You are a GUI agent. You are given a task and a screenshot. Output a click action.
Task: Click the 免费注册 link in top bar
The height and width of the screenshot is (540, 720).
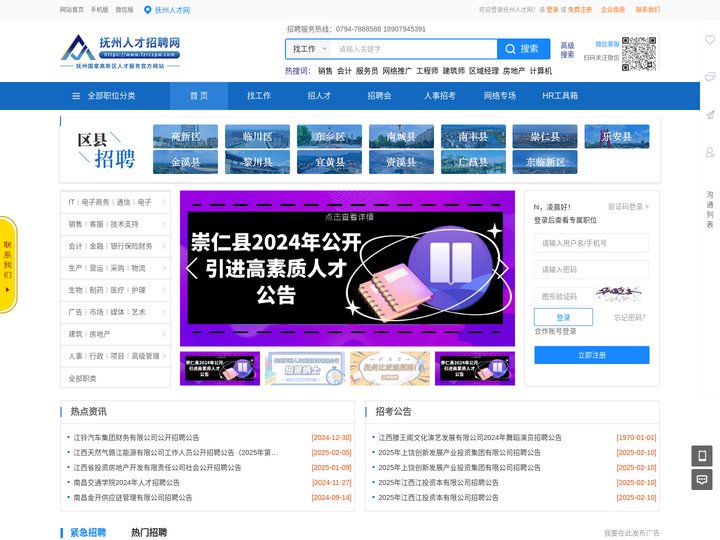pyautogui.click(x=580, y=10)
